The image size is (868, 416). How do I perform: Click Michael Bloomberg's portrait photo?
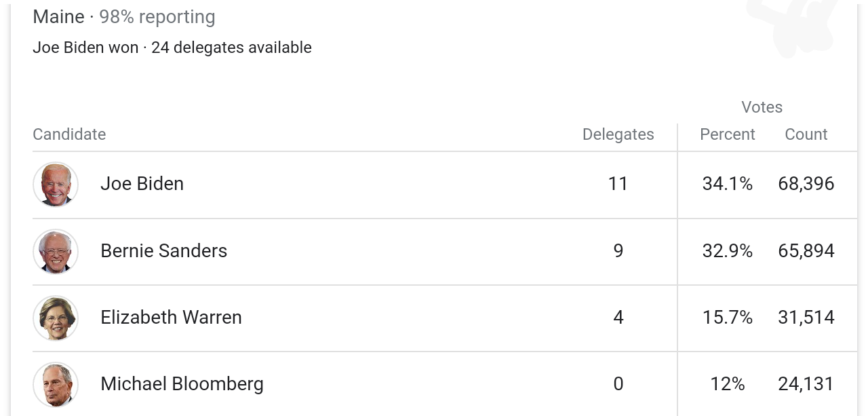click(x=56, y=384)
